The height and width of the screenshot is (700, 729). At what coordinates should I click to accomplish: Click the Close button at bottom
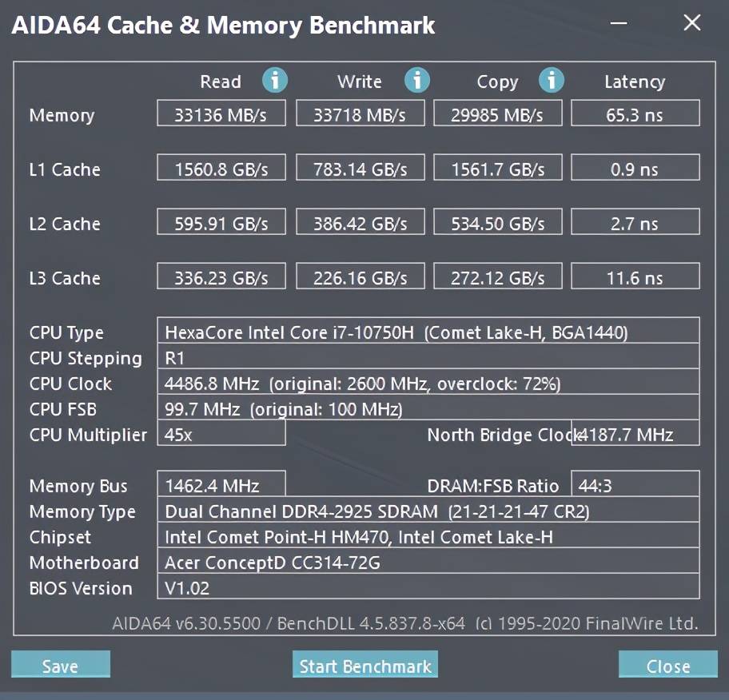coord(668,664)
